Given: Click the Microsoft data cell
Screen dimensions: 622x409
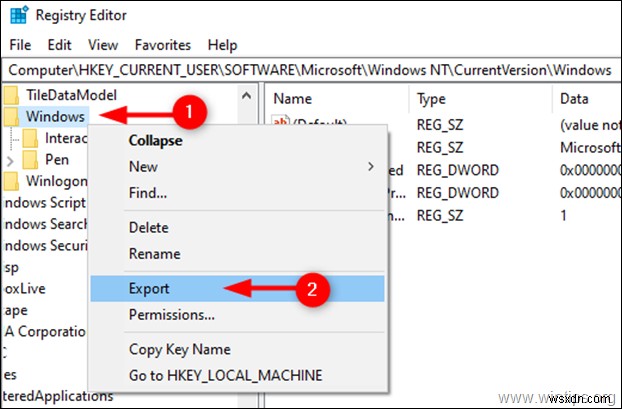Looking at the screenshot, I should [590, 148].
